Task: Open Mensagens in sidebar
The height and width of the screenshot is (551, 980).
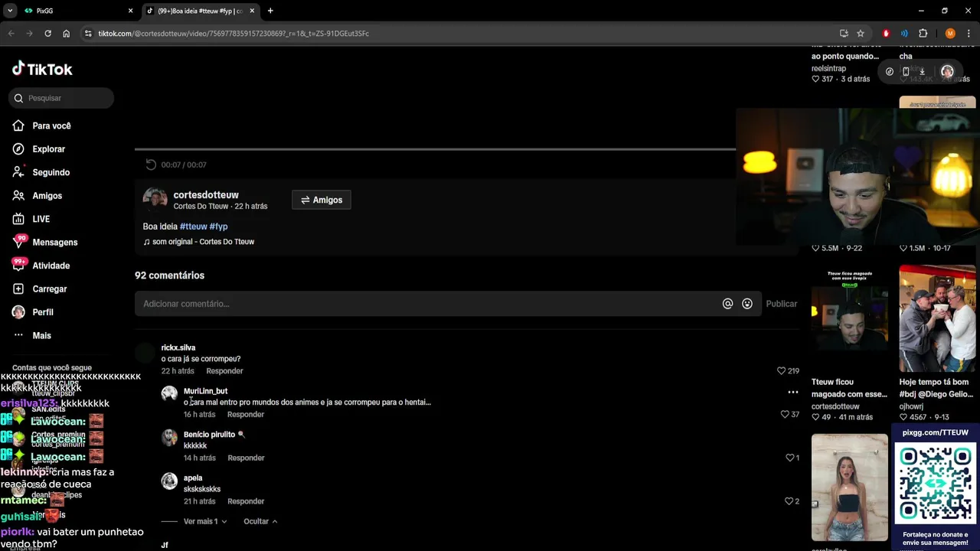Action: [54, 243]
